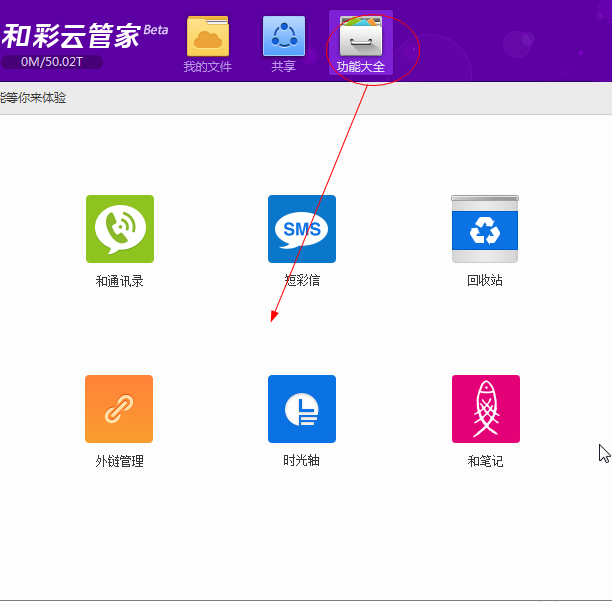Click the 短彩信 text label

point(302,280)
